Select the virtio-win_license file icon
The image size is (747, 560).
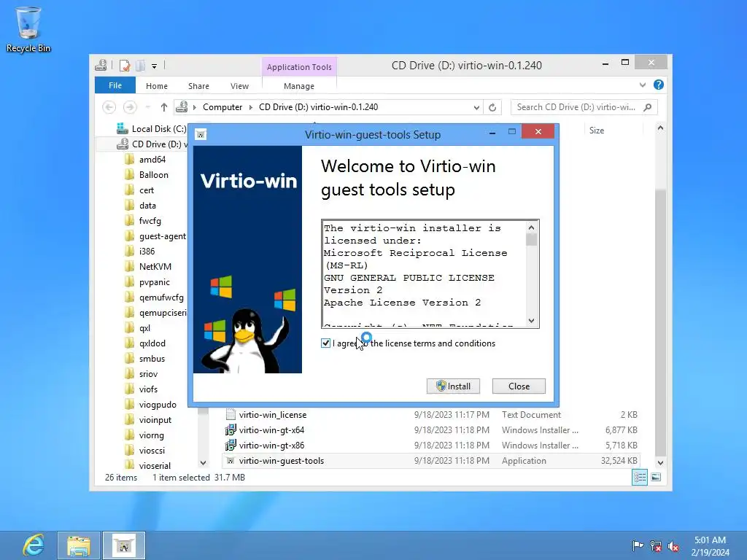point(231,415)
